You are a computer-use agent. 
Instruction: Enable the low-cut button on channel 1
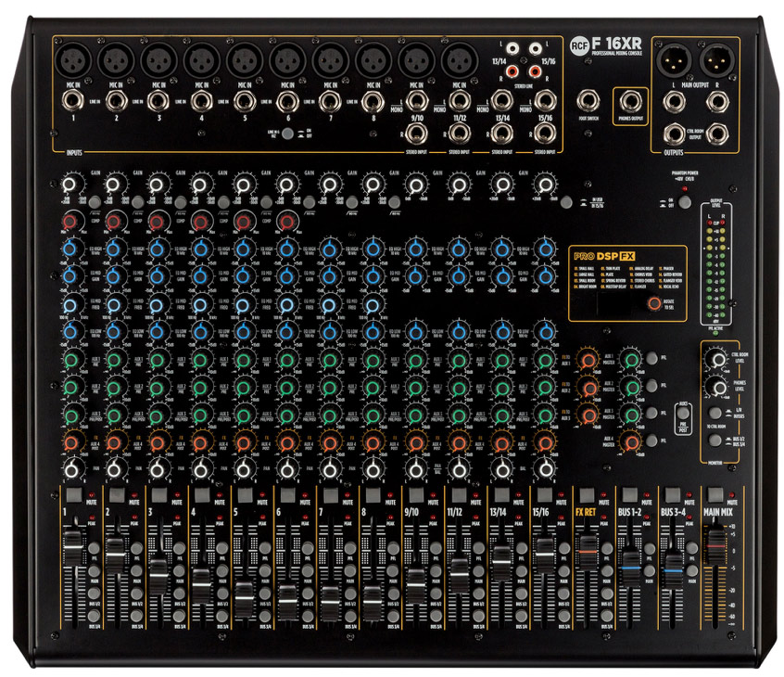point(95,203)
